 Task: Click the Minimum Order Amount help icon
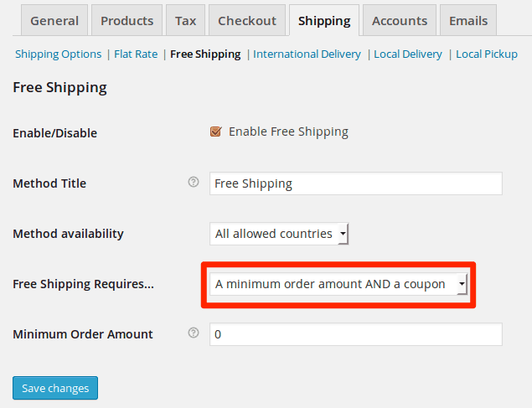pos(194,333)
